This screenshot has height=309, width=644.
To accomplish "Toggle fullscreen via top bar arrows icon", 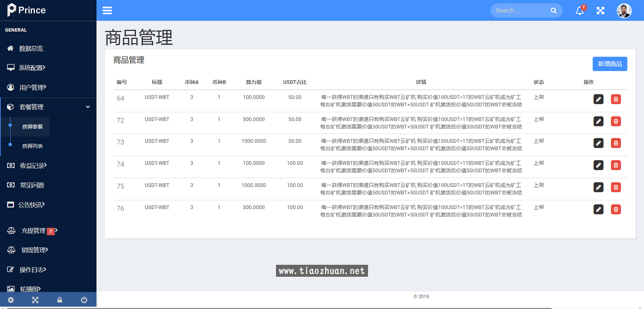I will 600,11.
